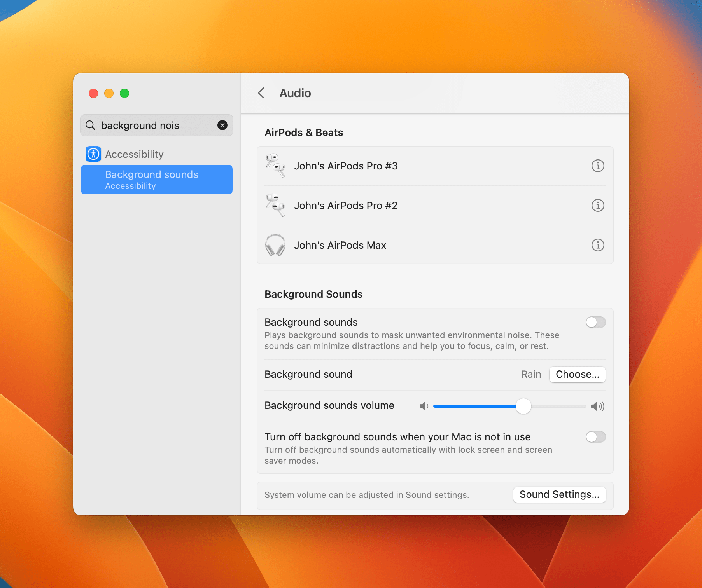Close the window with the red button
This screenshot has width=702, height=588.
pyautogui.click(x=93, y=93)
